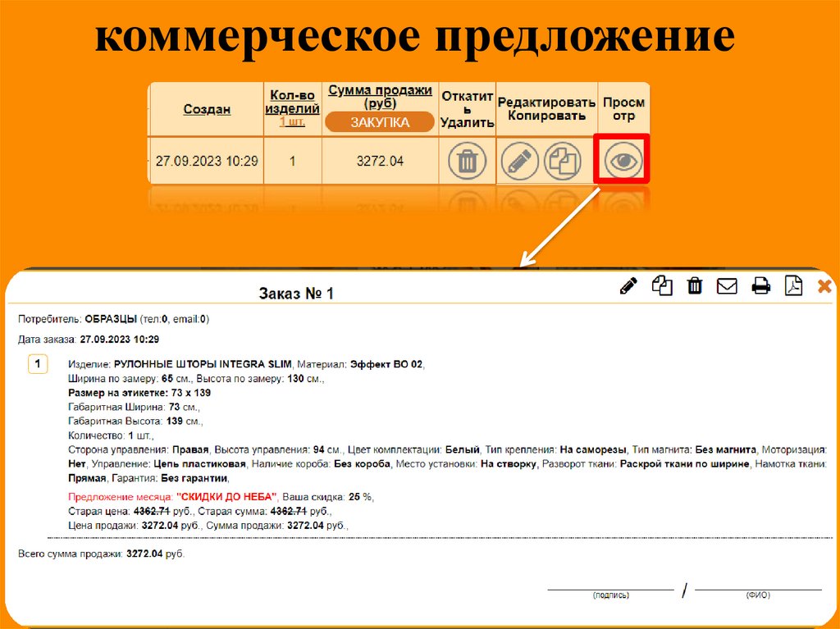Image resolution: width=840 pixels, height=629 pixels.
Task: Click the trash icon in the table row
Action: pyautogui.click(x=467, y=161)
